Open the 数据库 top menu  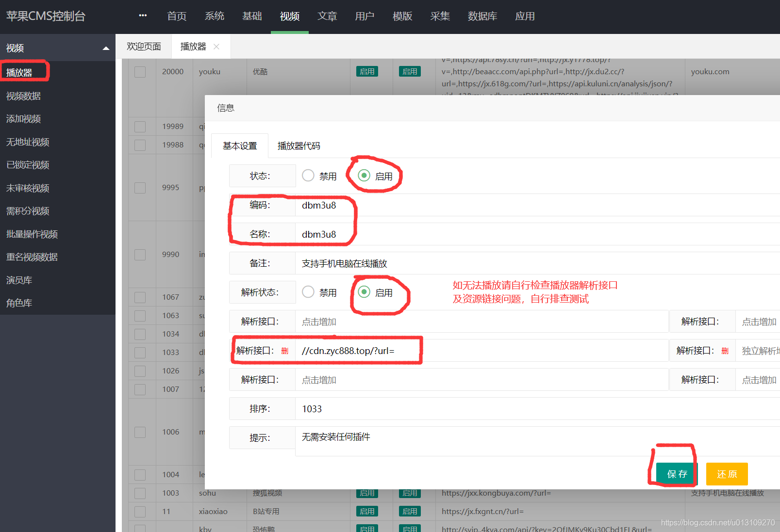(482, 16)
